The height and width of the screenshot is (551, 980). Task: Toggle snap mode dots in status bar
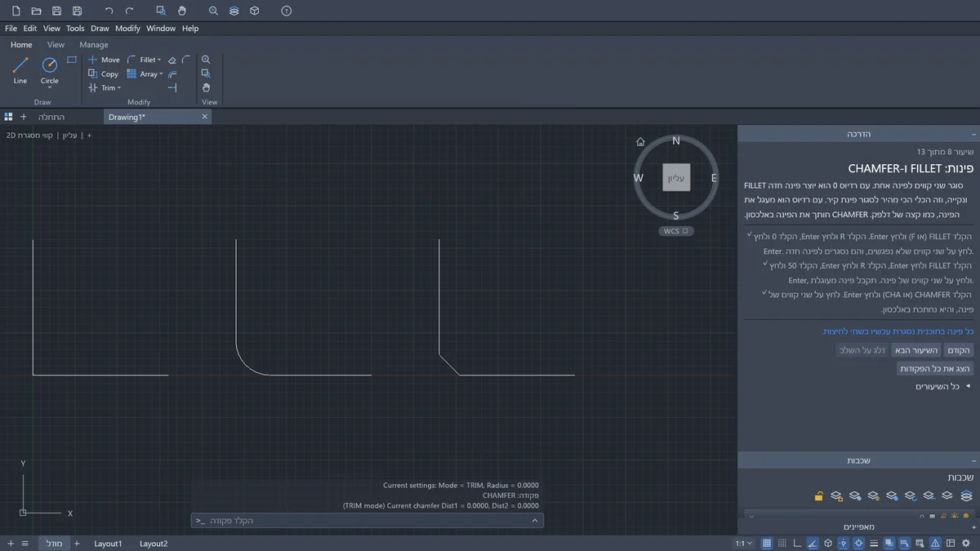pos(782,544)
